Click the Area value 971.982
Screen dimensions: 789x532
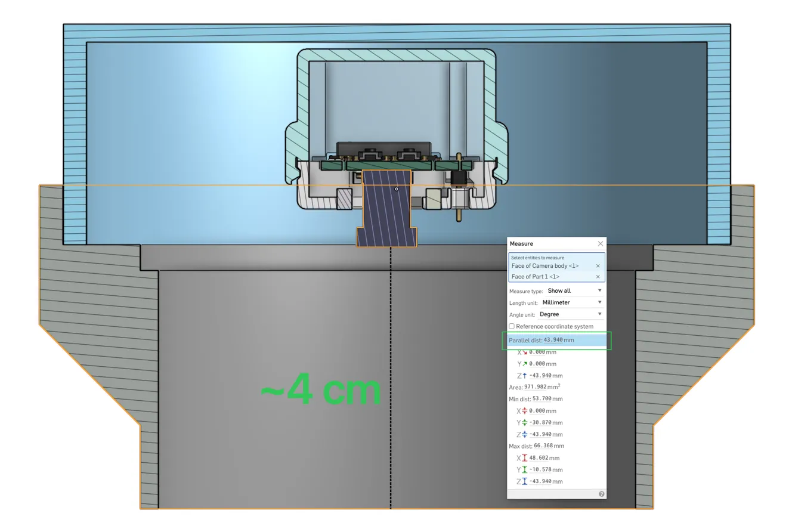coord(536,387)
